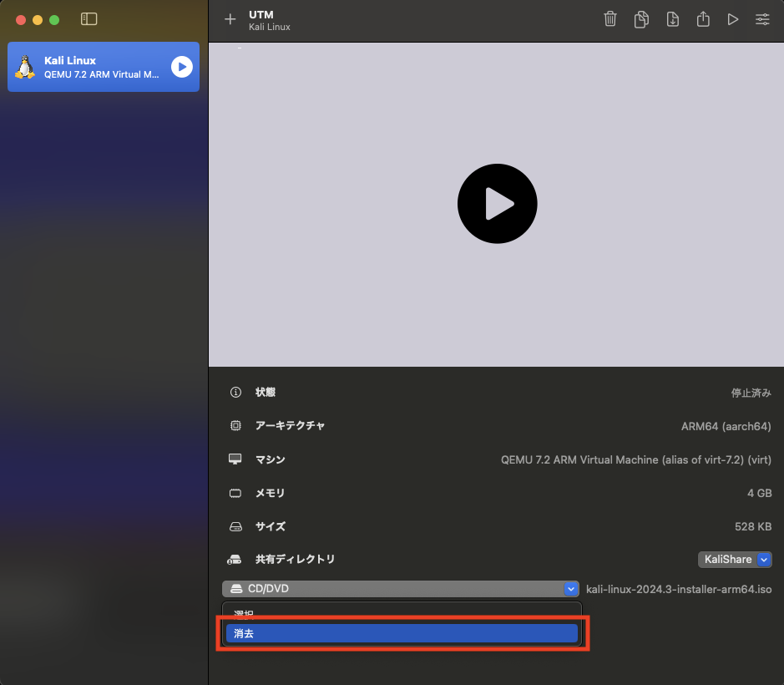Image resolution: width=784 pixels, height=685 pixels.
Task: Zoom the UTM window with green button
Action: point(54,19)
